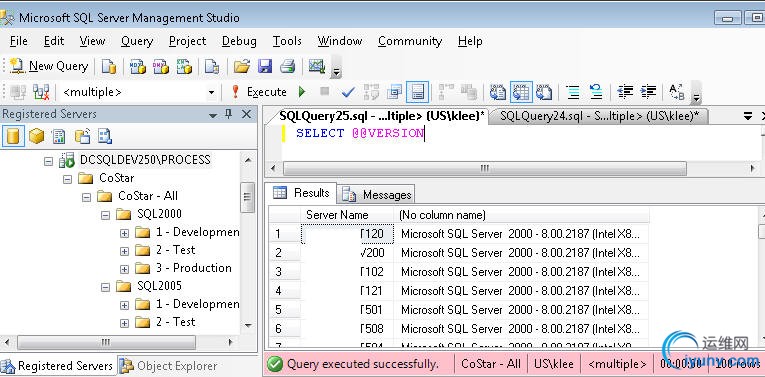
Task: Save the query with the floppy disk icon
Action: (x=265, y=66)
